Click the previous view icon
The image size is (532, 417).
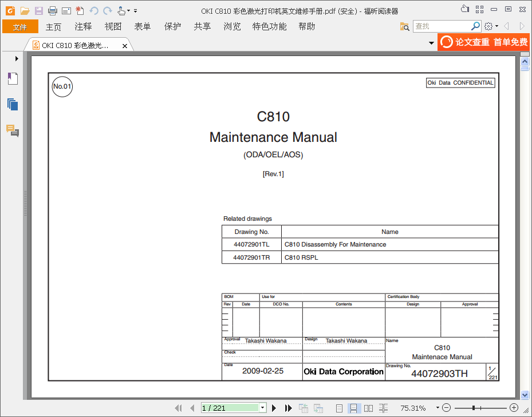[x=304, y=408]
